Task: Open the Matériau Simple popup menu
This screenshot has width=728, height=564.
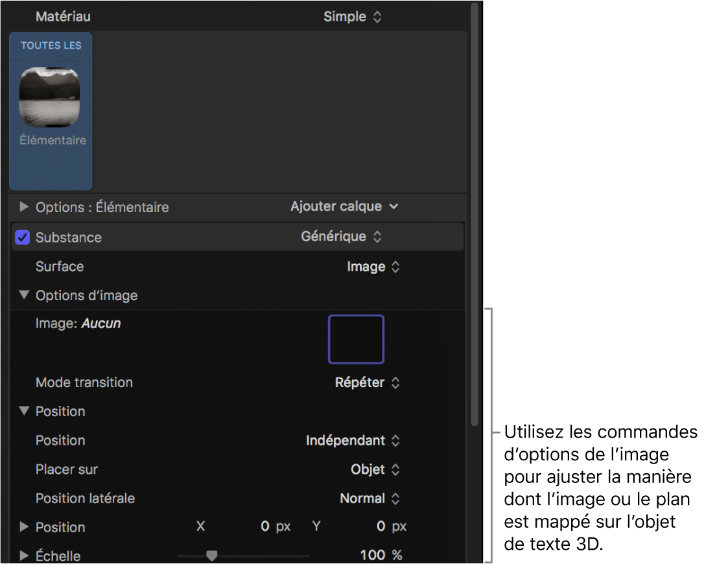Action: (353, 17)
